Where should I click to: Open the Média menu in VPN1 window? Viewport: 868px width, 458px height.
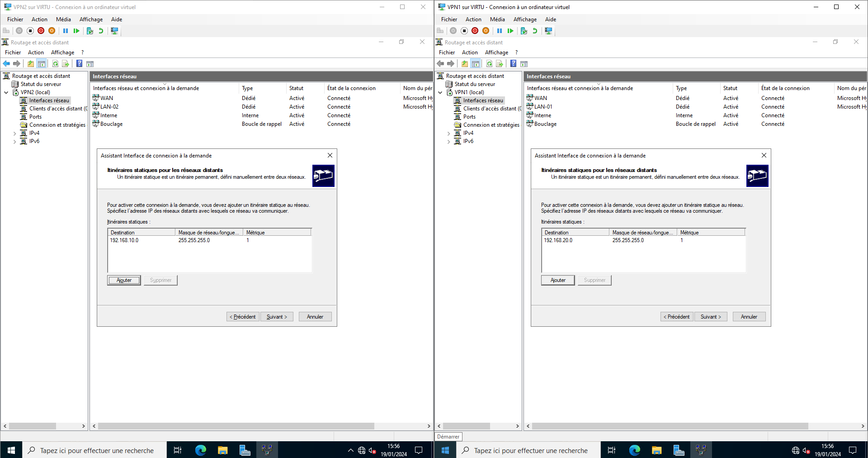coord(497,19)
